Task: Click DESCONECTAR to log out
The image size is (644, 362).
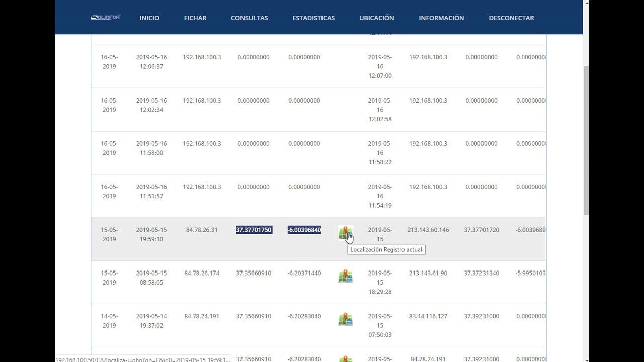Action: point(511,18)
